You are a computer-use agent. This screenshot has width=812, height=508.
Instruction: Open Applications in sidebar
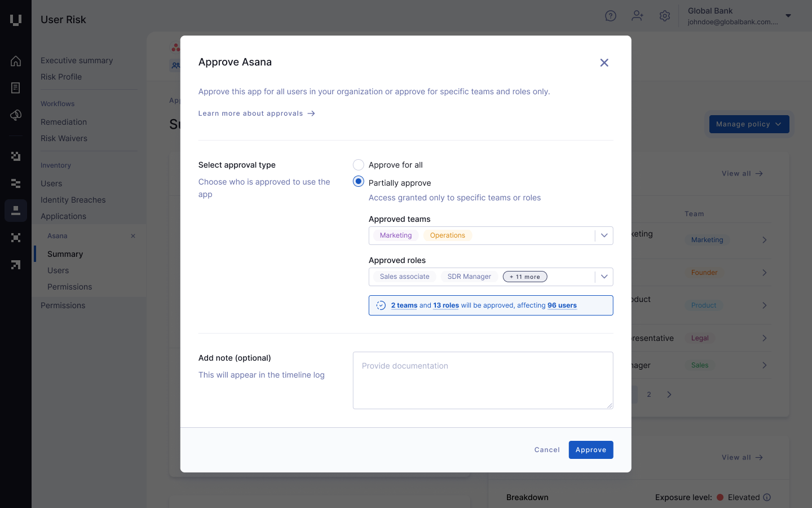coord(63,216)
